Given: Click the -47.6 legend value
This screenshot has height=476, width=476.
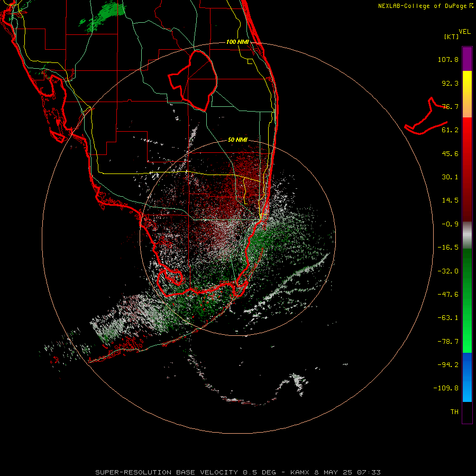Looking at the screenshot, I should pos(448,295).
